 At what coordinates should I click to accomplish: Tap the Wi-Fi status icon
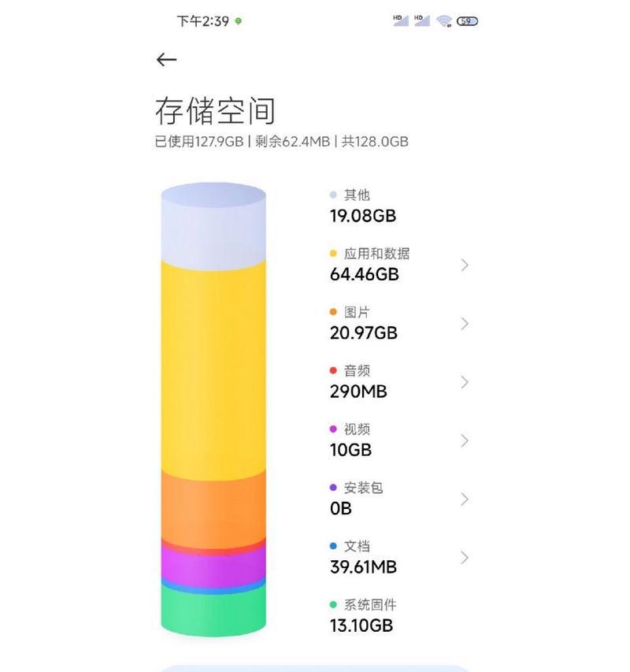(x=444, y=21)
